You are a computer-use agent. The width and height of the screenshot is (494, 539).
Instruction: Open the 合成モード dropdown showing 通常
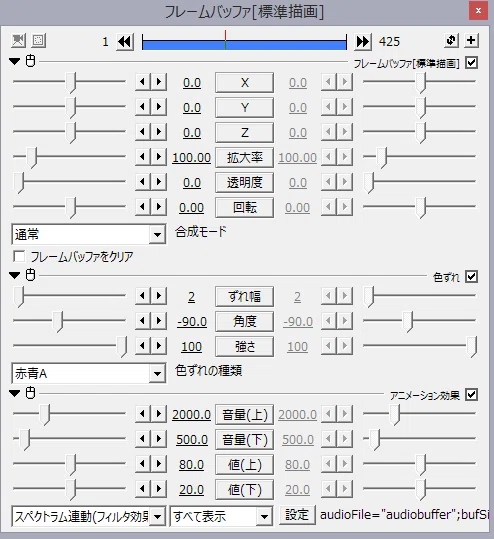[x=89, y=234]
